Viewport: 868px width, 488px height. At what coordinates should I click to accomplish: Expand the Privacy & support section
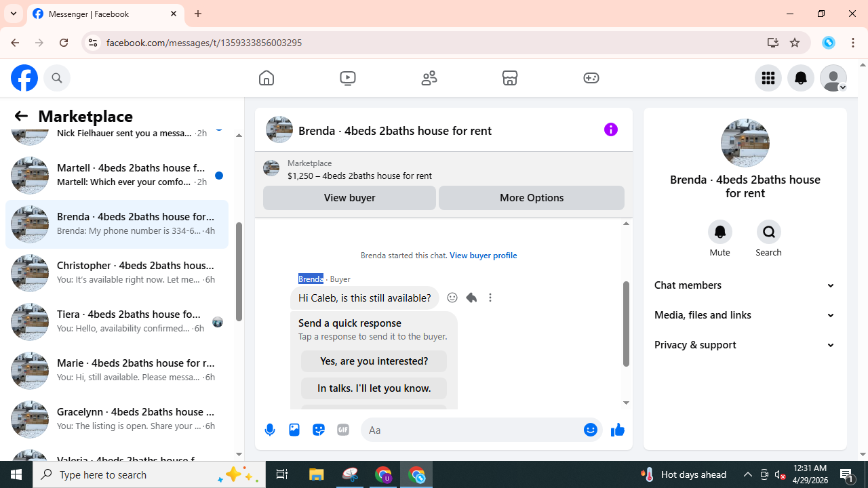tap(745, 345)
